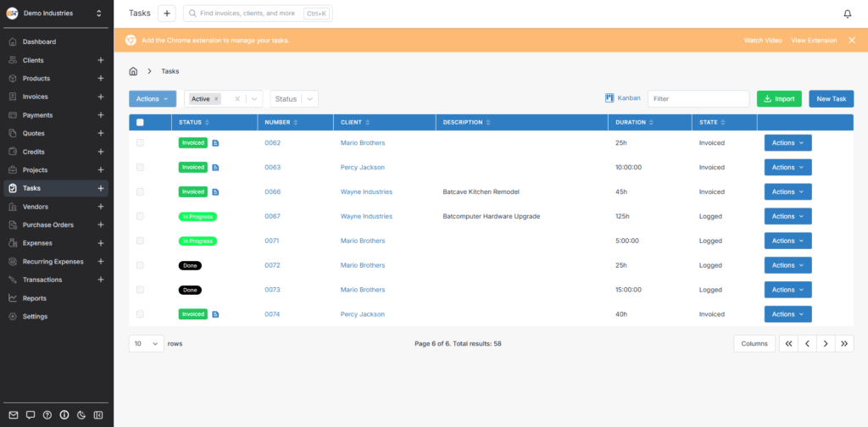This screenshot has height=427, width=868.
Task: Select the checkbox for task 0073
Action: point(141,290)
